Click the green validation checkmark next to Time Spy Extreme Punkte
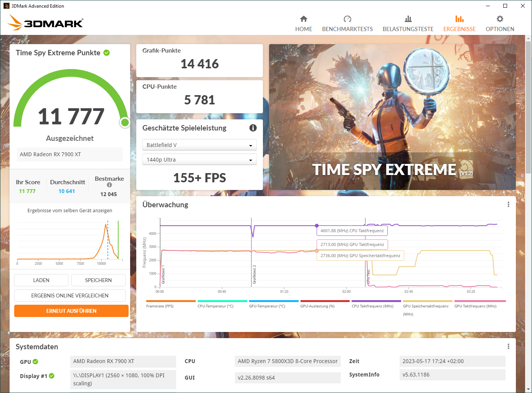Viewport: 532px width, 393px height. pos(107,53)
